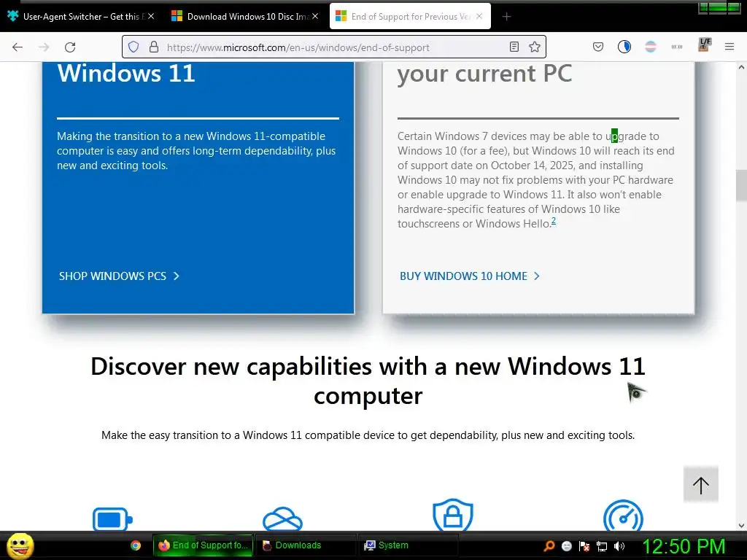Click 'Make the easy transition' paragraph text
The width and height of the screenshot is (747, 560).
(x=368, y=435)
